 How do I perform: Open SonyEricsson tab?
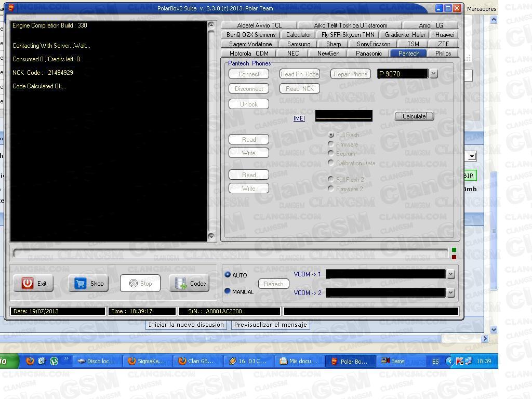tap(374, 44)
